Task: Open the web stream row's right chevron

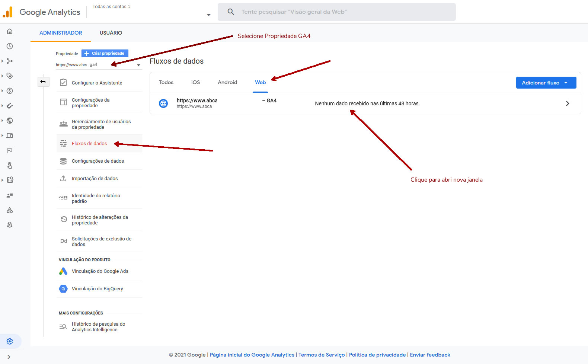Action: (568, 103)
